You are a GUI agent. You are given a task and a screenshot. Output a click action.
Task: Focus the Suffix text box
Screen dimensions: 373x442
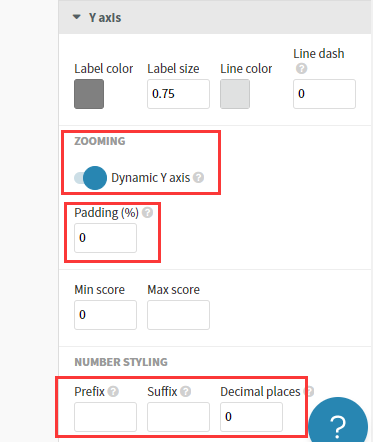[x=178, y=417]
